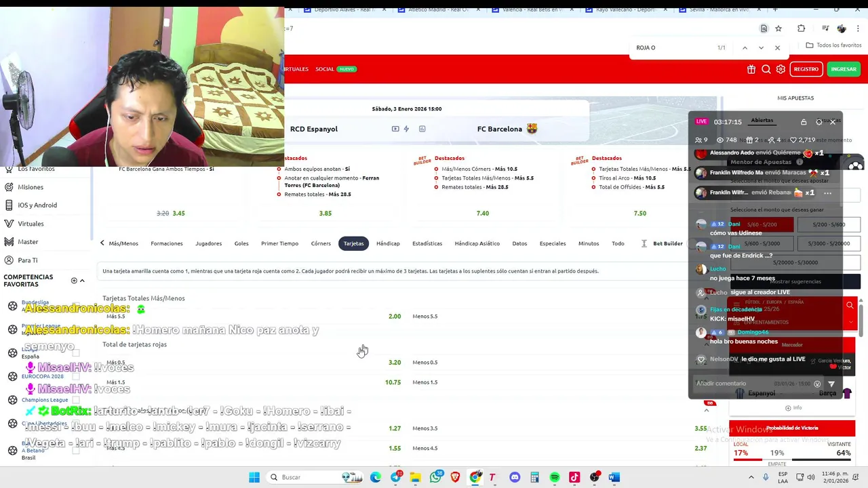The image size is (868, 488).
Task: Open the browser profile avatar
Action: [x=842, y=28]
